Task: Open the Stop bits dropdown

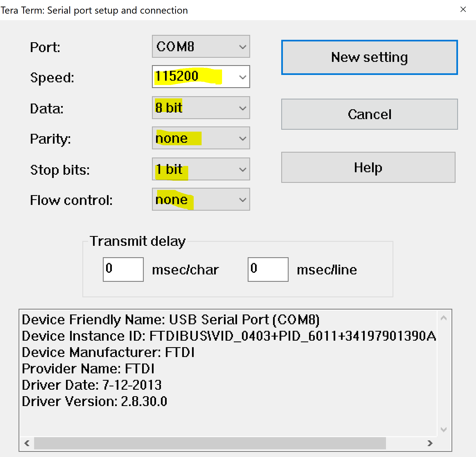Action: coord(201,169)
